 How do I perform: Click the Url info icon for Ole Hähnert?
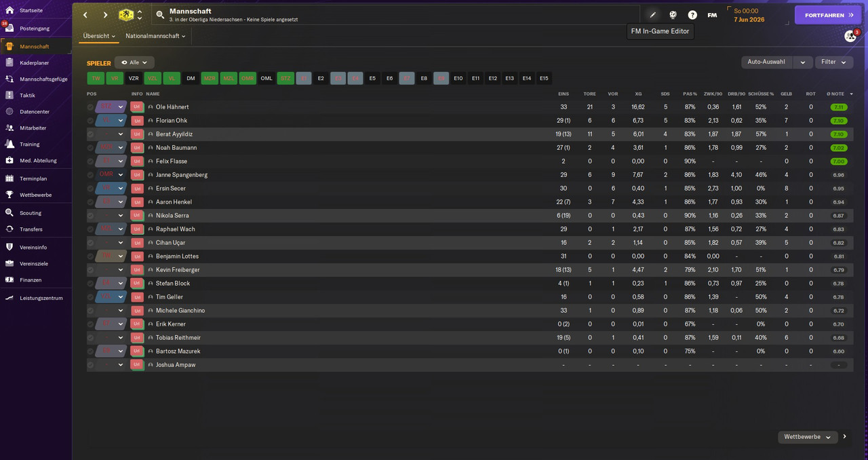pos(137,107)
